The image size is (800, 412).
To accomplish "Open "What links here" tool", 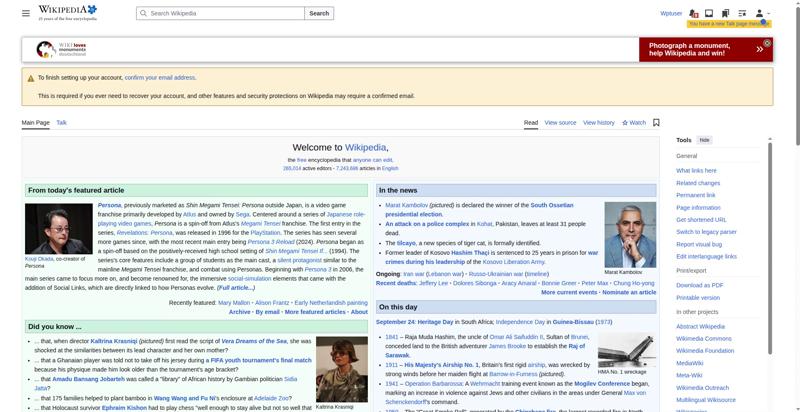I will (696, 170).
